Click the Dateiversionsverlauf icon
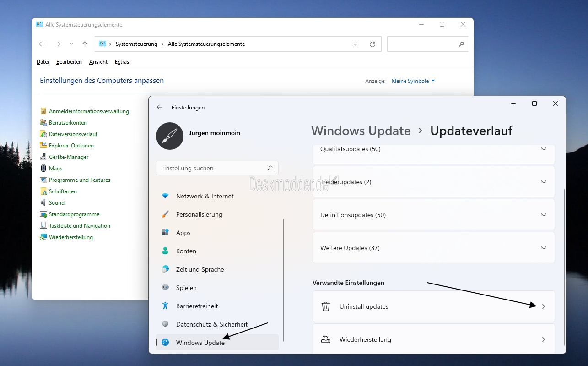 pyautogui.click(x=43, y=134)
